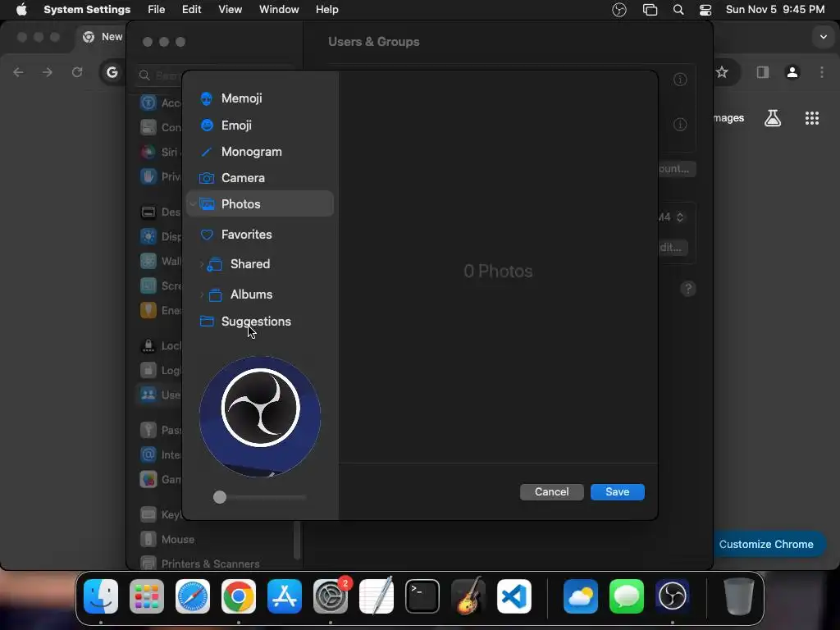Launch Safari from the Dock

(x=192, y=596)
